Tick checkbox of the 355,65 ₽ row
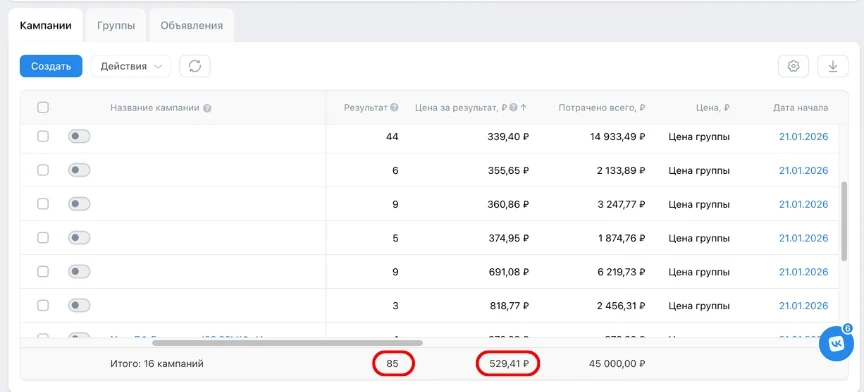Image resolution: width=864 pixels, height=392 pixels. (43, 170)
